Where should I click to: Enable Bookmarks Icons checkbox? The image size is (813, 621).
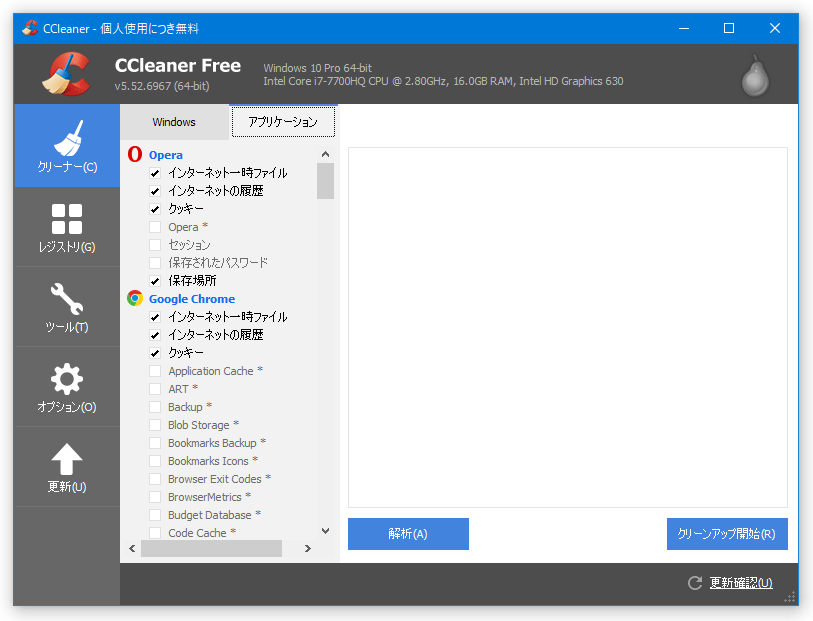155,461
